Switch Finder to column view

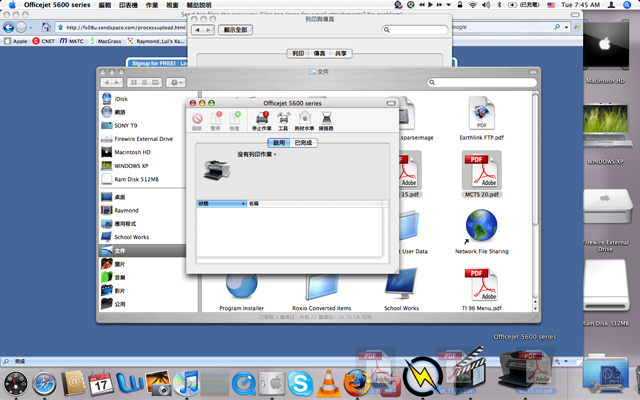[156, 82]
